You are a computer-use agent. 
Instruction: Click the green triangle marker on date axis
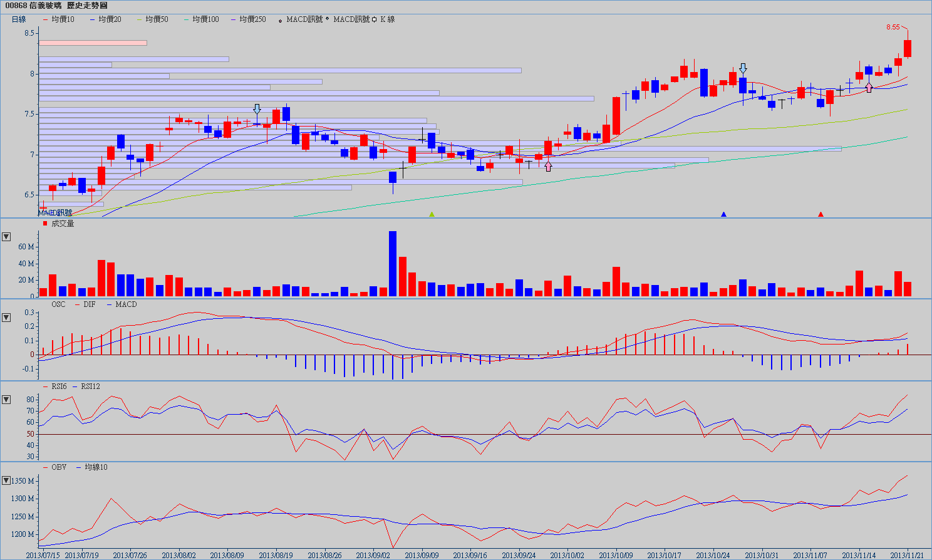click(x=432, y=214)
